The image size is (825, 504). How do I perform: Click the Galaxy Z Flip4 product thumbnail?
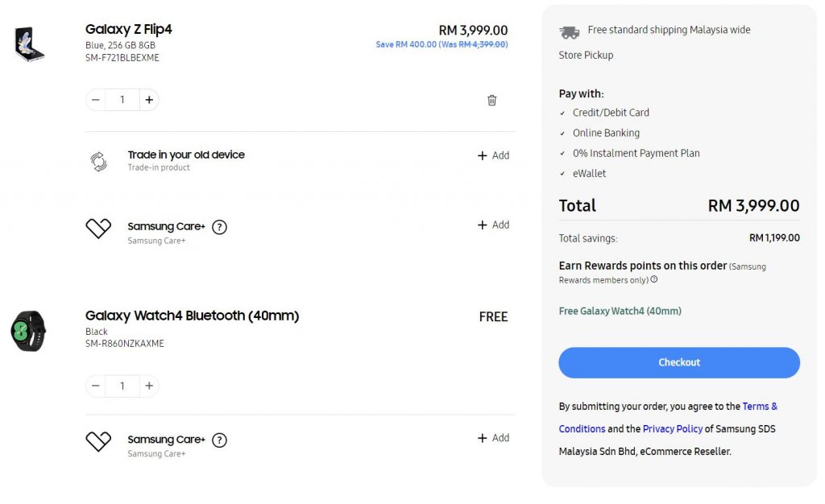tap(29, 43)
